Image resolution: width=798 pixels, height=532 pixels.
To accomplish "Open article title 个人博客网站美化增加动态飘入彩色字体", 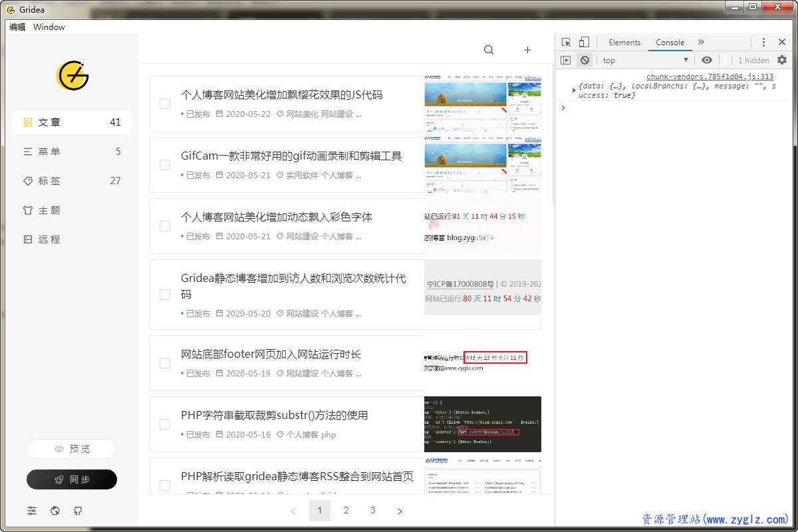I will pos(277,217).
